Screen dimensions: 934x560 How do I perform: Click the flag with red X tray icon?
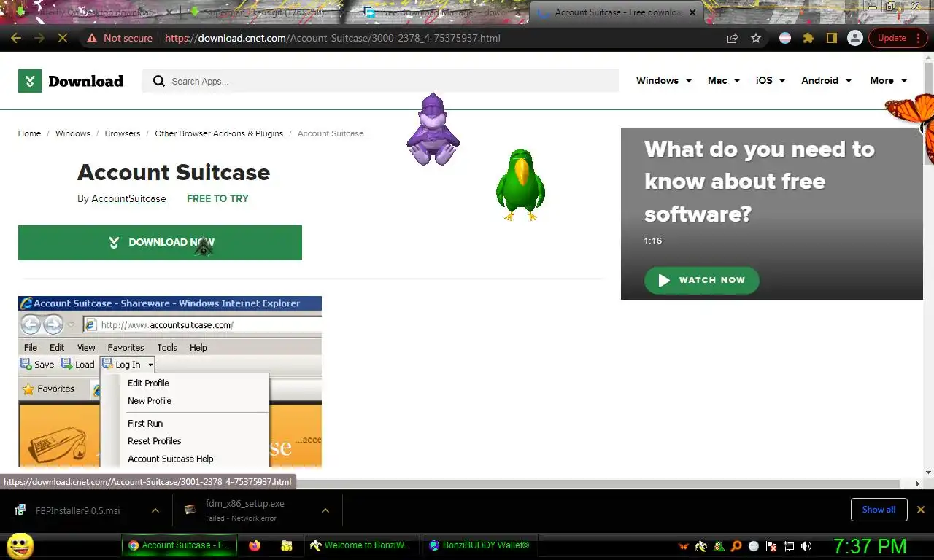[x=771, y=546]
